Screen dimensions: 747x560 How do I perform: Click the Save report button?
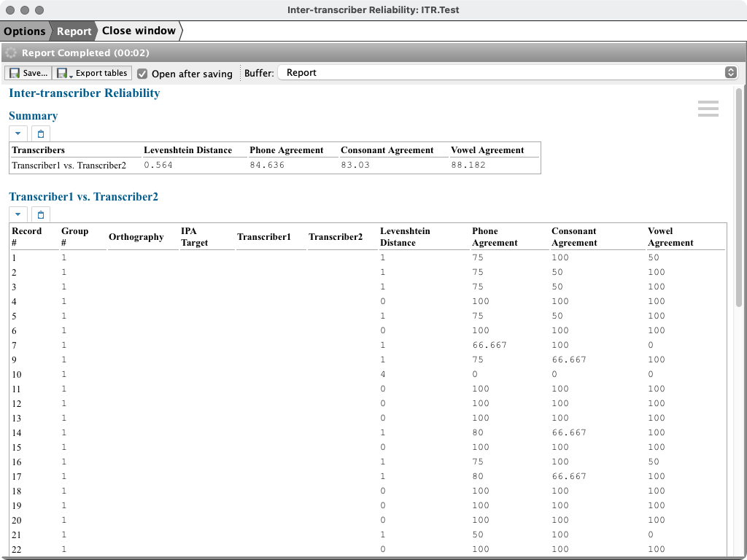tap(28, 73)
